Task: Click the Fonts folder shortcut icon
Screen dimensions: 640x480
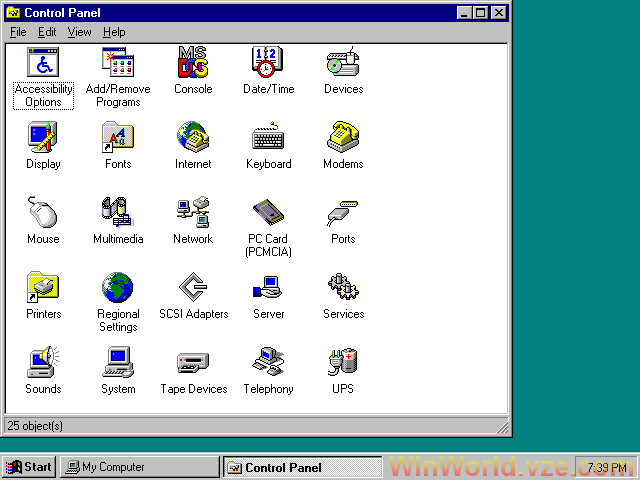Action: point(118,137)
